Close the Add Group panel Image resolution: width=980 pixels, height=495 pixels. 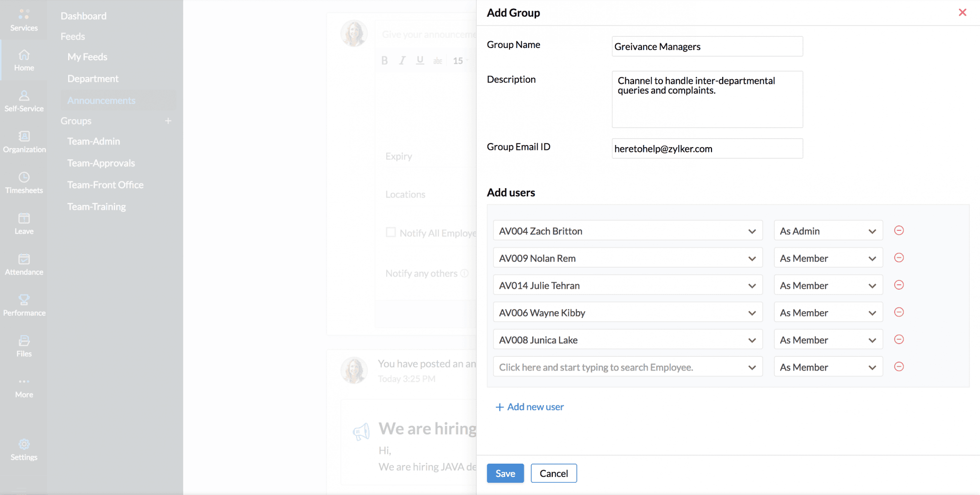click(962, 12)
